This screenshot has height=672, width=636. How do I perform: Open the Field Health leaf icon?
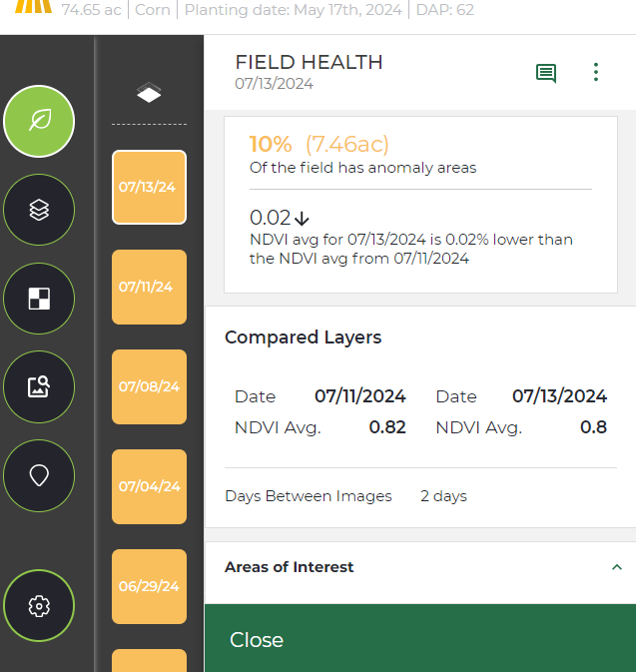[x=39, y=122]
